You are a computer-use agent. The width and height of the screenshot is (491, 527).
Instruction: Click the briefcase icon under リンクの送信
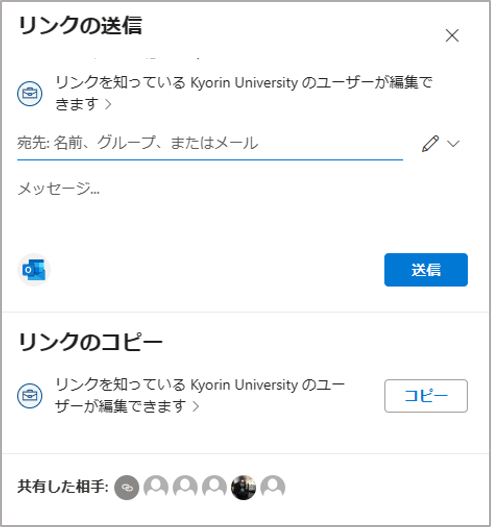(x=30, y=93)
